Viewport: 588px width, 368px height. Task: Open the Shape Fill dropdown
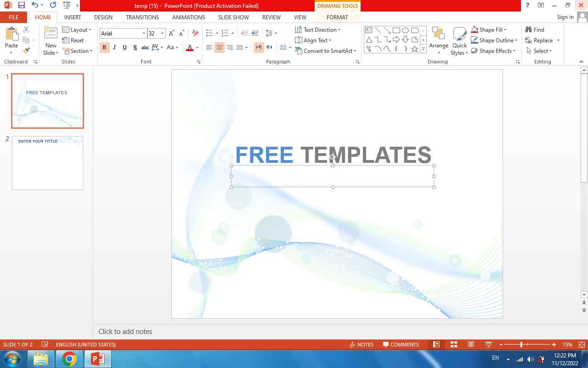coord(489,30)
